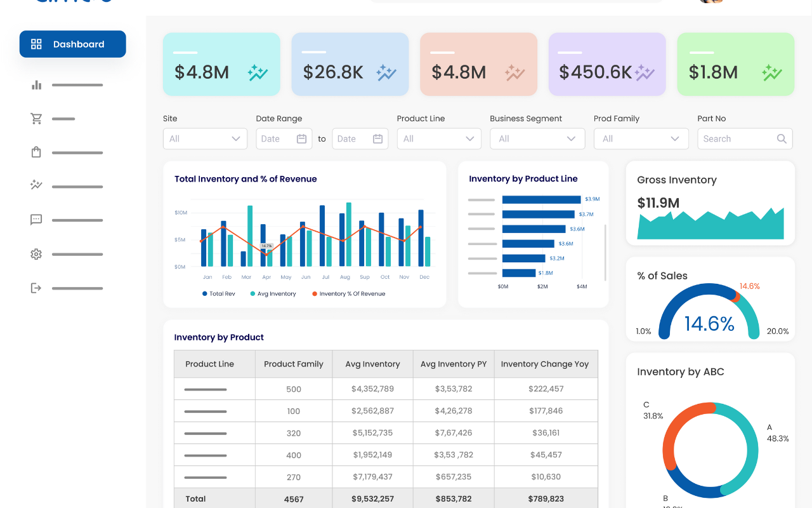Open calendar icon in start Date field
This screenshot has height=508, width=812.
[x=301, y=138]
